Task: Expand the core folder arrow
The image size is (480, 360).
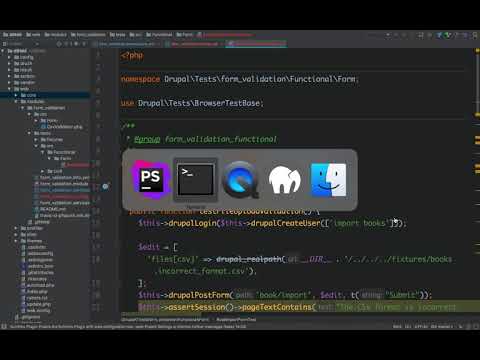Action: [16, 95]
